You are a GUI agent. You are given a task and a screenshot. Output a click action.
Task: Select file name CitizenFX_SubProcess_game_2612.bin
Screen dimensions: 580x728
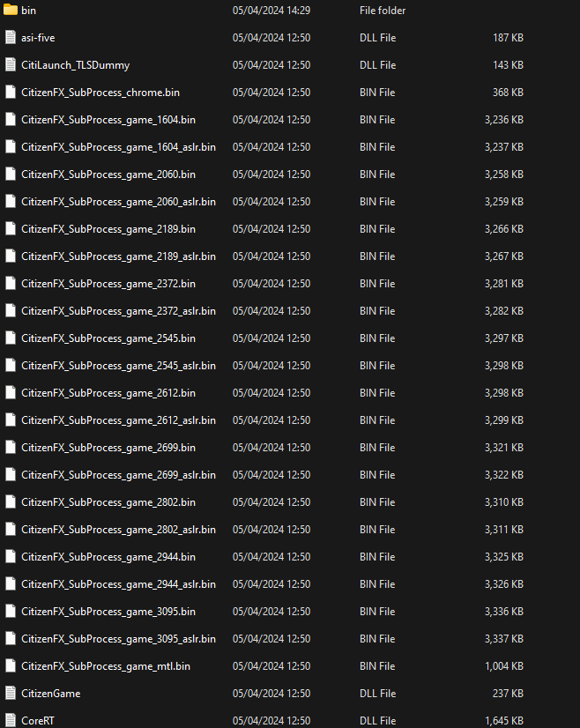[108, 393]
